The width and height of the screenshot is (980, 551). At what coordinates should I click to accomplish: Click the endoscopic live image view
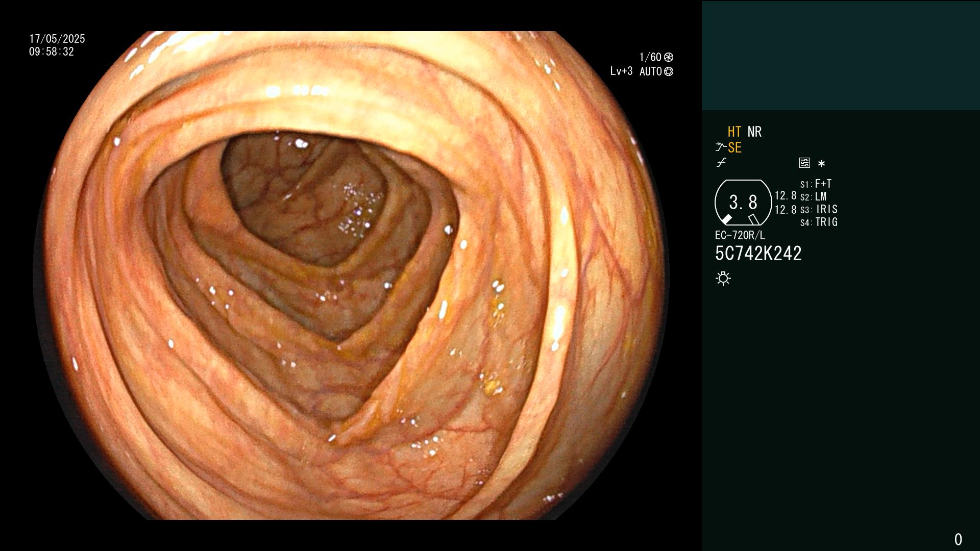point(351,275)
